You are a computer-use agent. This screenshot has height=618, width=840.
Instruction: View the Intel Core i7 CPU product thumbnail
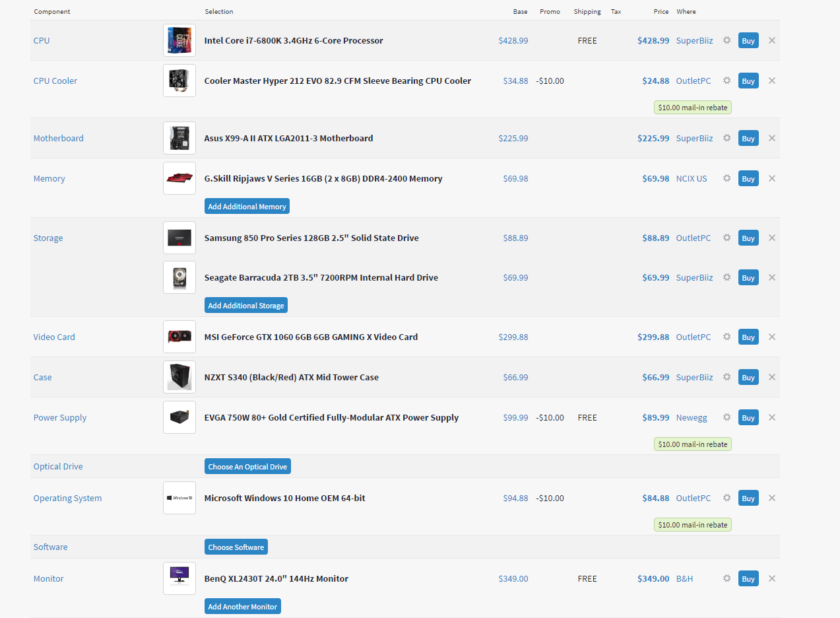pyautogui.click(x=179, y=40)
